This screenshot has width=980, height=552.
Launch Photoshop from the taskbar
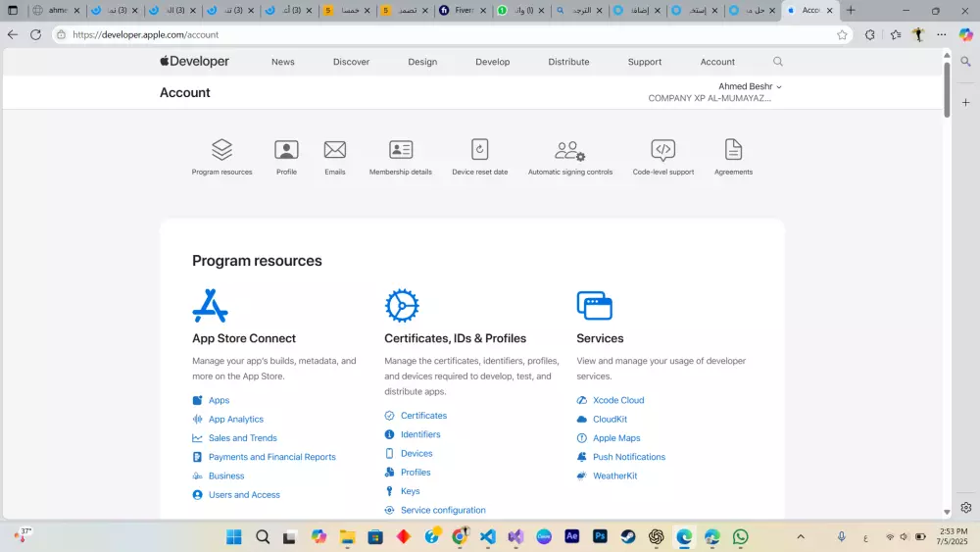point(600,536)
